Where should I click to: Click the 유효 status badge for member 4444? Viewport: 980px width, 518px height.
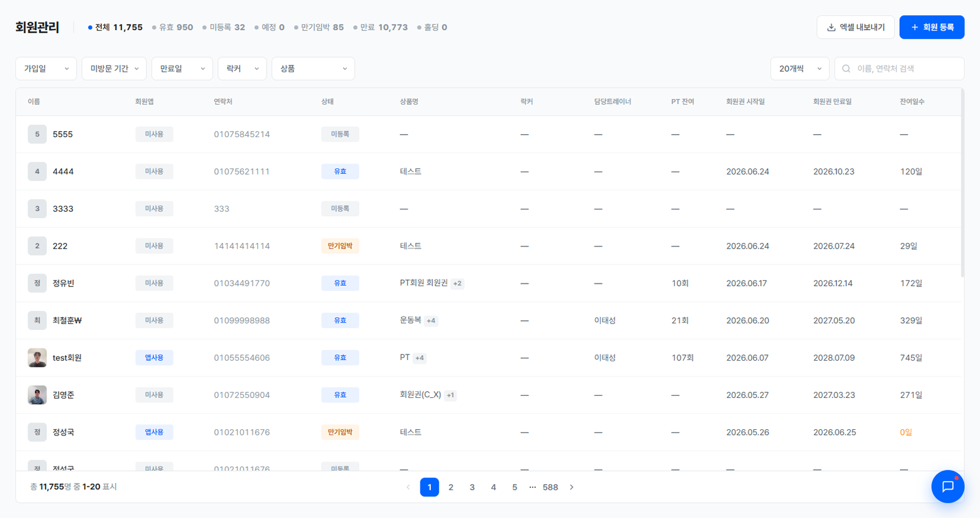click(340, 171)
